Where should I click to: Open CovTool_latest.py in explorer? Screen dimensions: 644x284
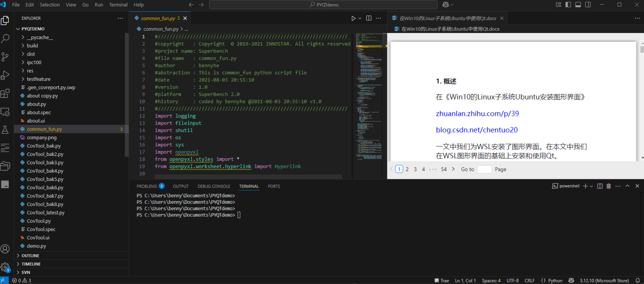pos(46,212)
